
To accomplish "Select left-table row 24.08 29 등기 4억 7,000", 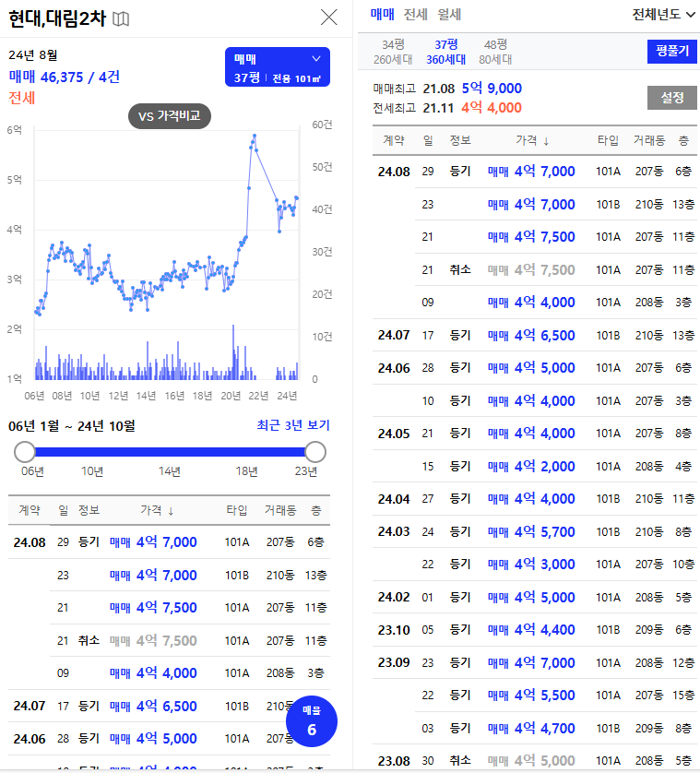I will tap(169, 542).
